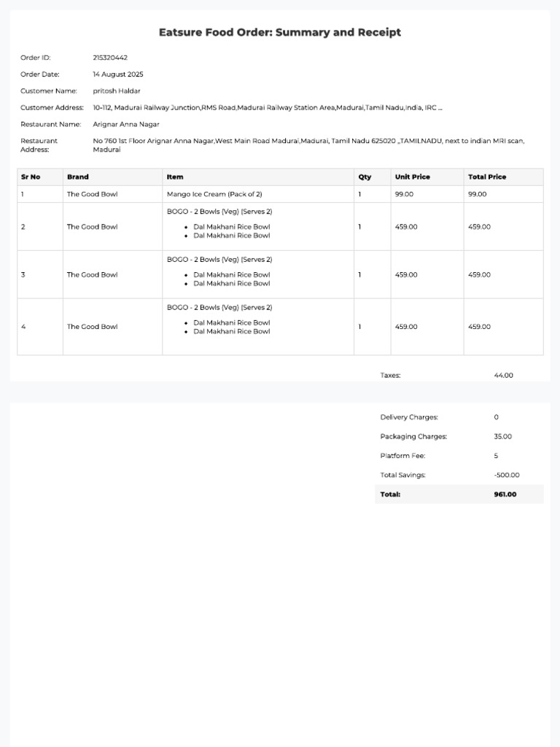560x747 pixels.
Task: Click the order date 14 August 2025
Action: click(118, 74)
